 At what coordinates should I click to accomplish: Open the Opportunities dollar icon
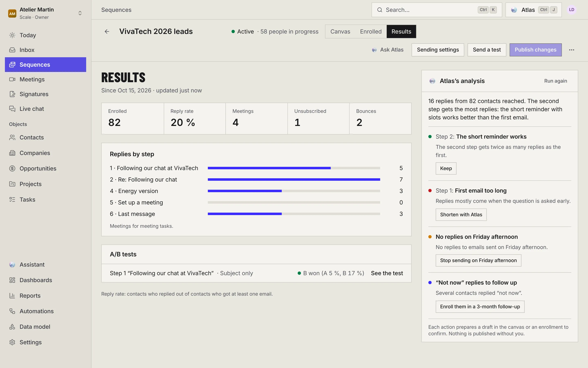click(12, 168)
